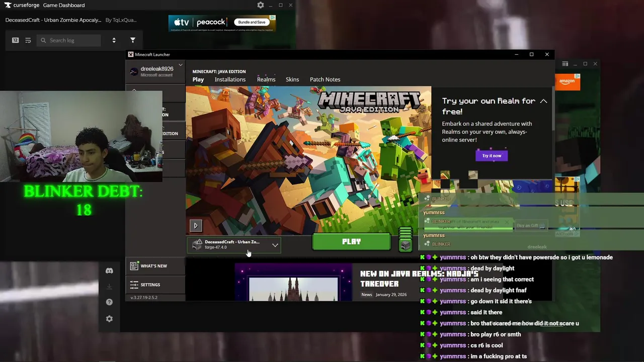Open the Apple TV Peacock ad banner
This screenshot has height=362, width=644.
(222, 23)
